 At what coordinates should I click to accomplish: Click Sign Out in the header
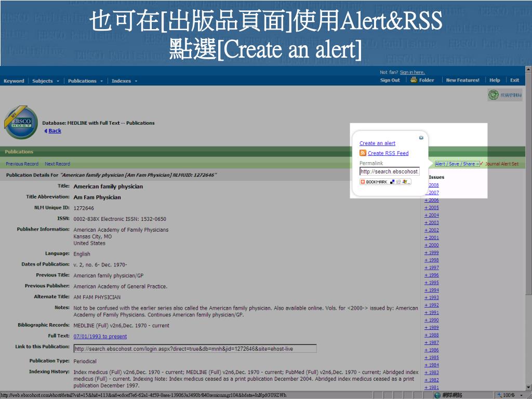pos(390,80)
